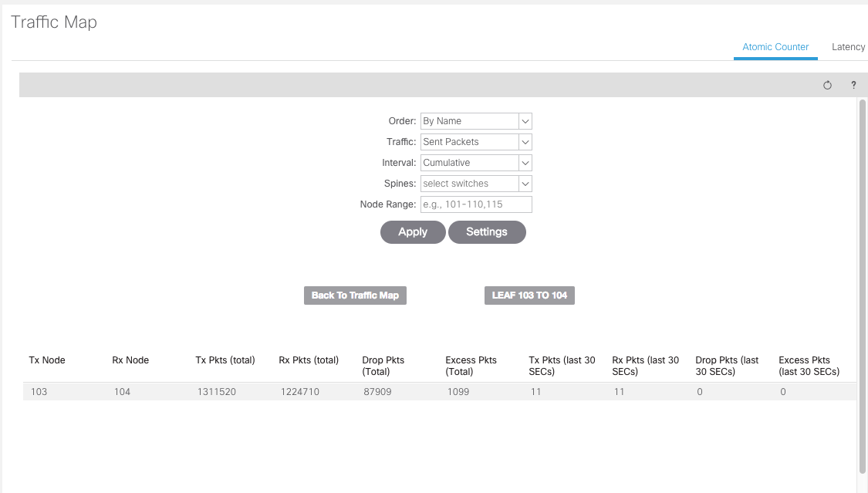Image resolution: width=868 pixels, height=493 pixels.
Task: Click Back To Traffic Map button
Action: [355, 295]
